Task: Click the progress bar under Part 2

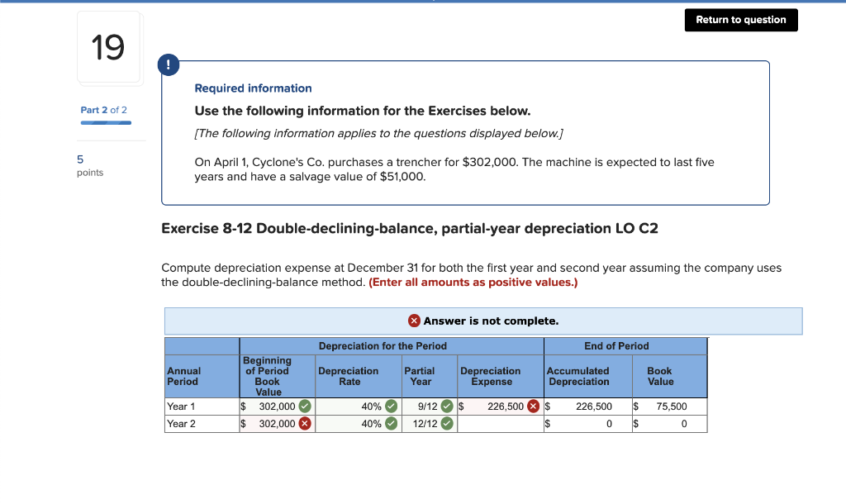Action: (x=105, y=121)
